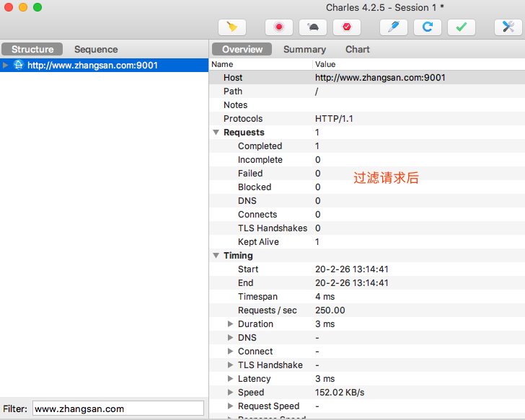This screenshot has width=525, height=420.
Task: Click the 250.00 value
Action: [330, 310]
